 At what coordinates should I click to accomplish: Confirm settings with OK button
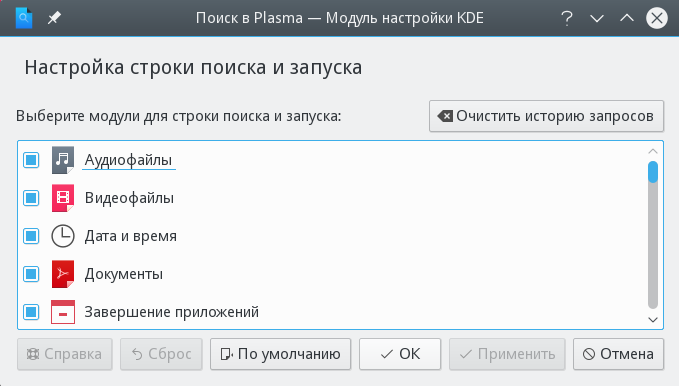[x=400, y=354]
